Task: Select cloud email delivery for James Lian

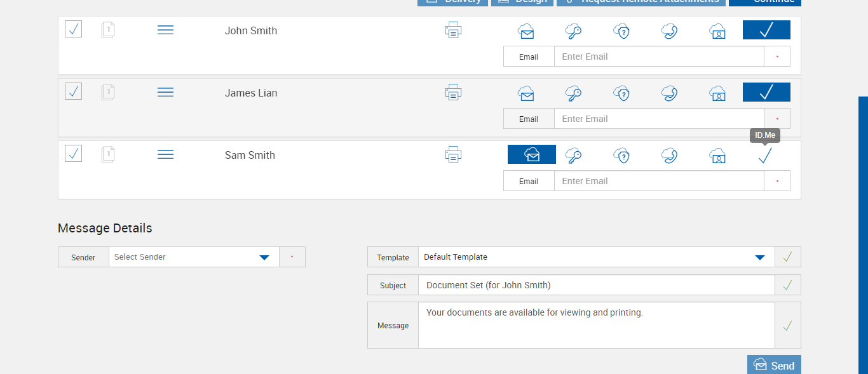Action: (x=526, y=93)
